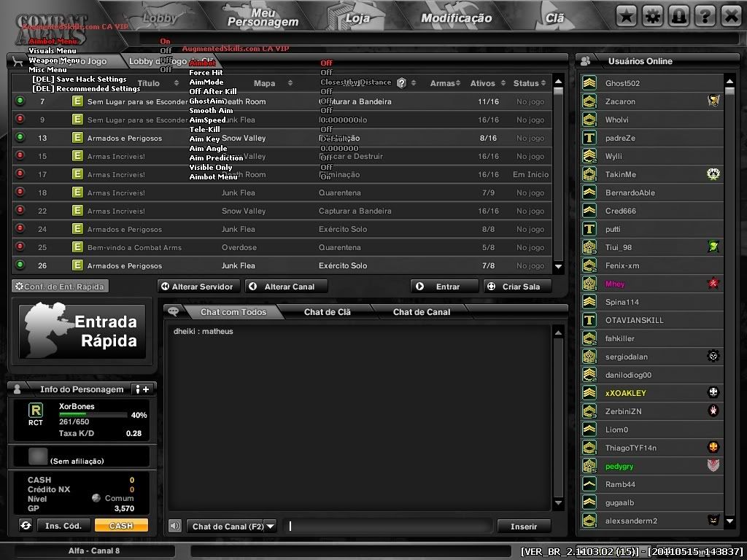Mute chat with the speaker icon

click(175, 526)
